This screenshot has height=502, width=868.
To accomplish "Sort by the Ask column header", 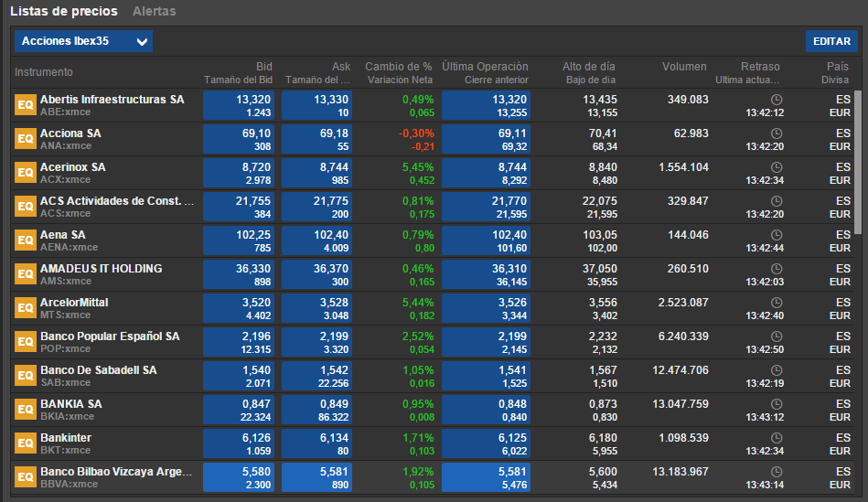I will [x=341, y=67].
